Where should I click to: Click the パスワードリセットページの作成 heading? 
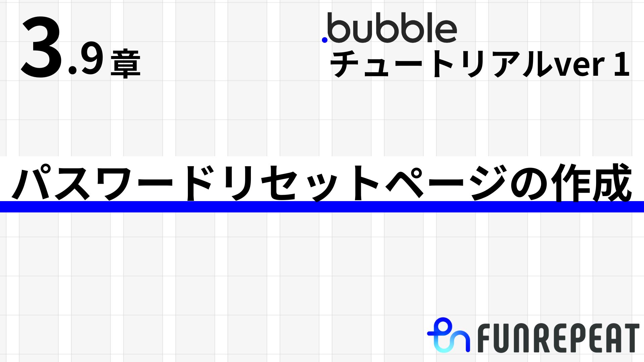(x=322, y=183)
